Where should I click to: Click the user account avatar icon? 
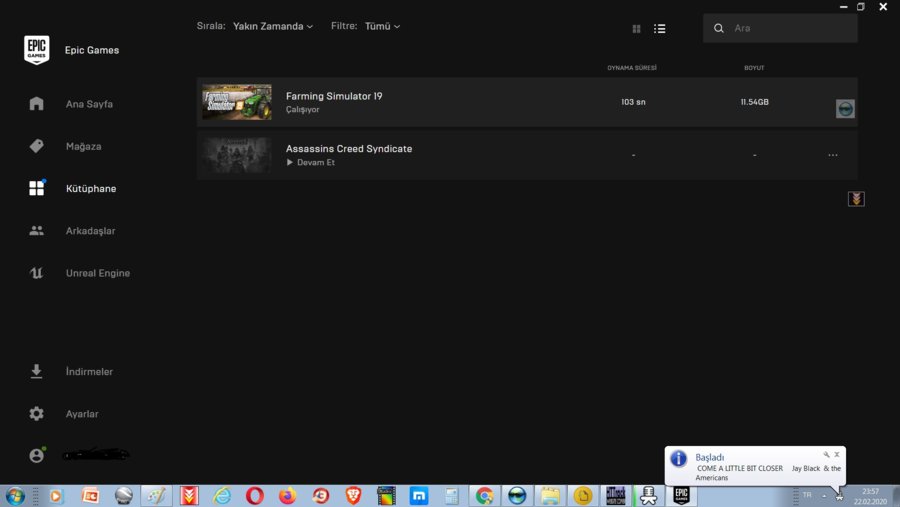36,455
